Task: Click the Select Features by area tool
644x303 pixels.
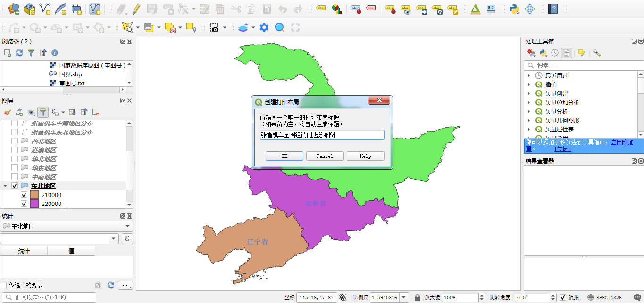Action: (127, 27)
